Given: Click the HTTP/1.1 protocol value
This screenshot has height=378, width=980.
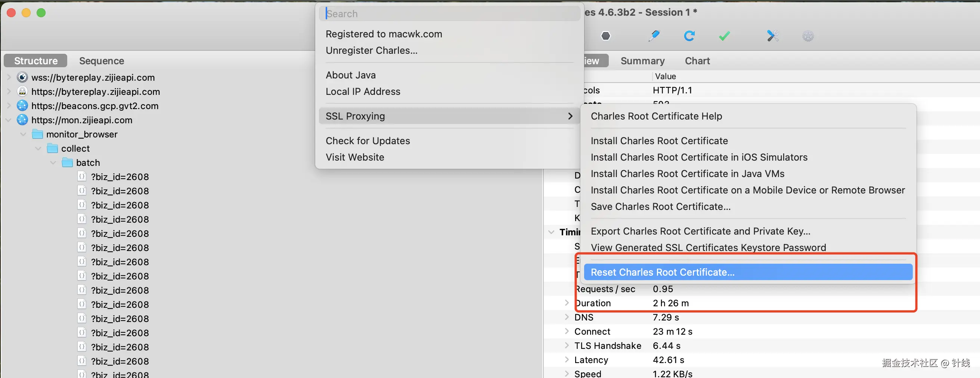Looking at the screenshot, I should (x=672, y=90).
